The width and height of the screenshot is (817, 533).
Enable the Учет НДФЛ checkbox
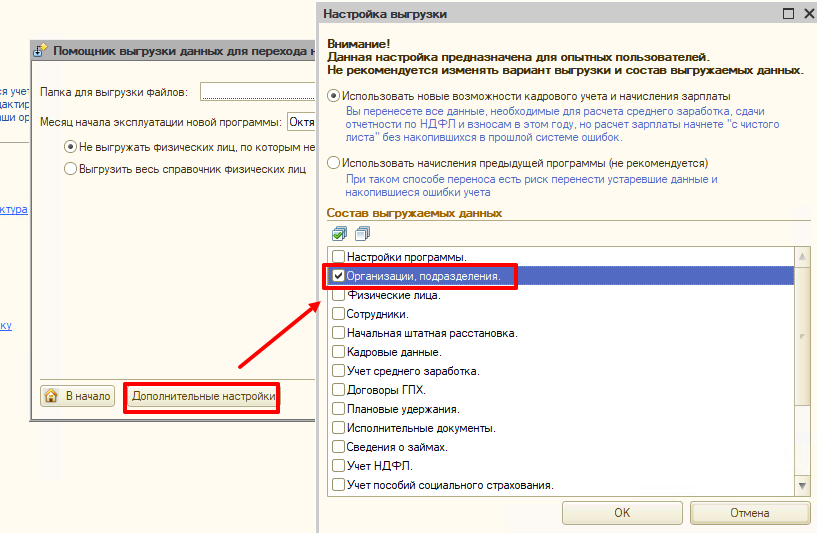tap(339, 466)
